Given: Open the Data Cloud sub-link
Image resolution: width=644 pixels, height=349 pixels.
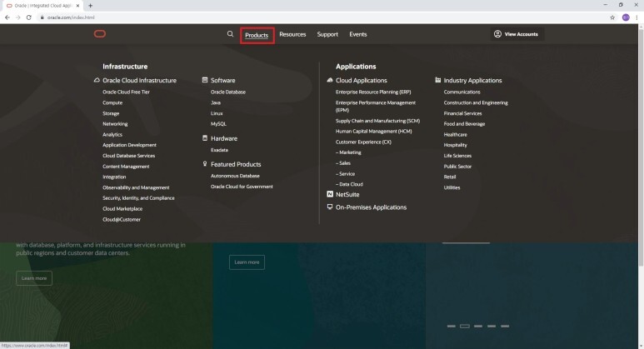Looking at the screenshot, I should pyautogui.click(x=349, y=184).
